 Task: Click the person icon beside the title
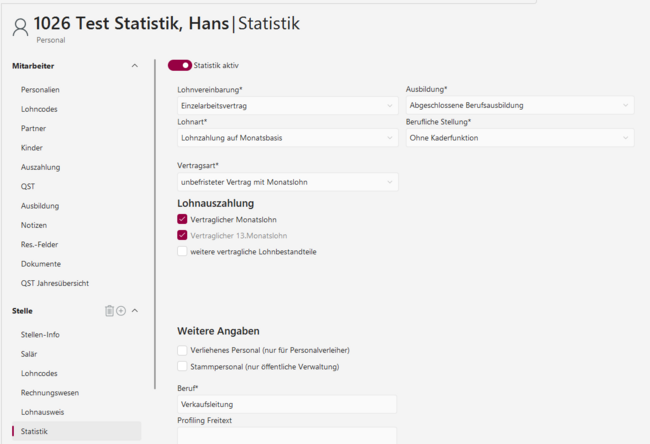click(x=20, y=26)
